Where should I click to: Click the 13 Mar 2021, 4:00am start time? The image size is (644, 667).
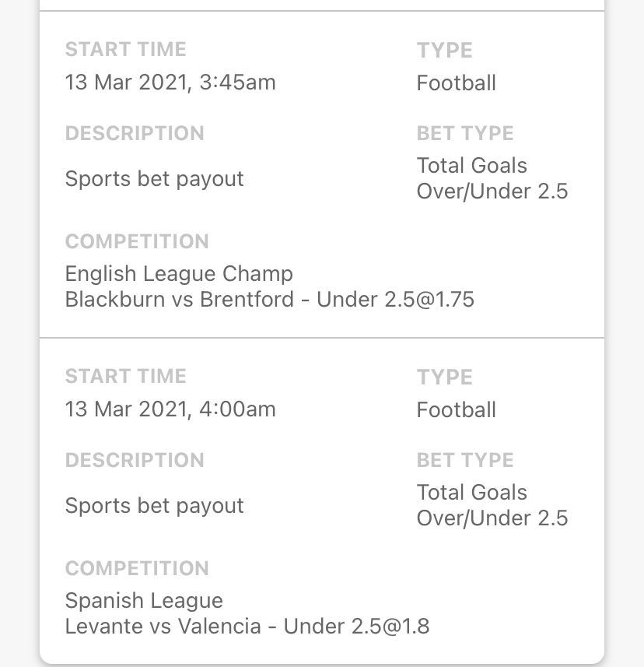[170, 409]
